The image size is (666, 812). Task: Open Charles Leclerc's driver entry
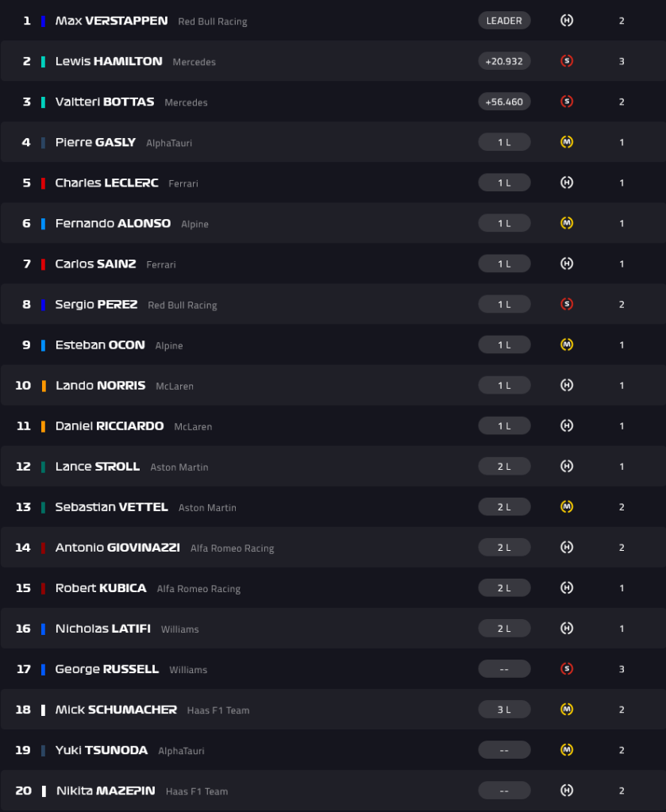[106, 183]
